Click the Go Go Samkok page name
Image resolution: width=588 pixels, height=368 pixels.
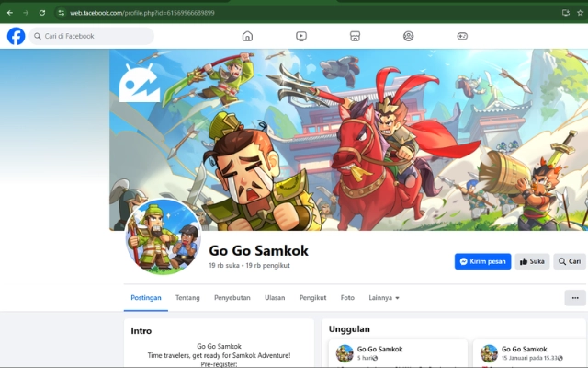pyautogui.click(x=259, y=250)
